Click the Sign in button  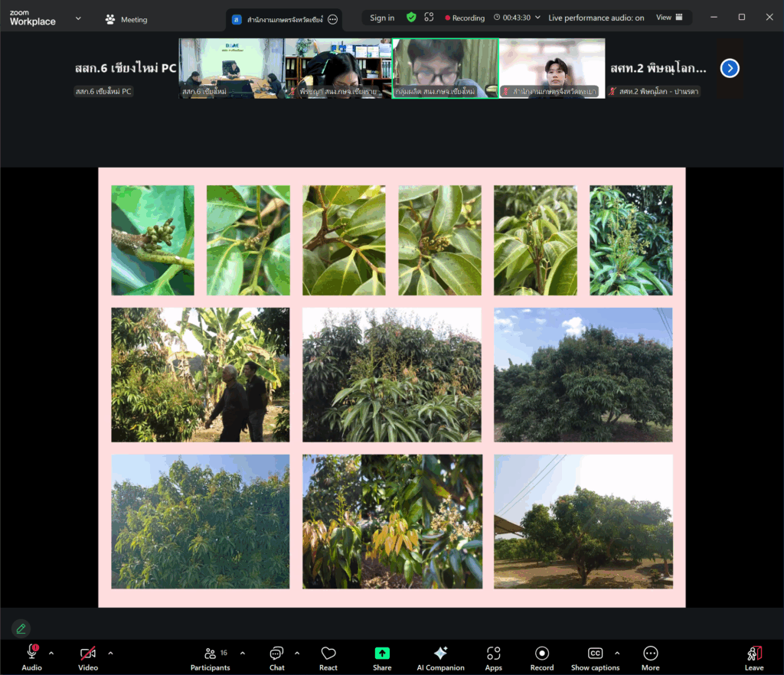pos(382,18)
